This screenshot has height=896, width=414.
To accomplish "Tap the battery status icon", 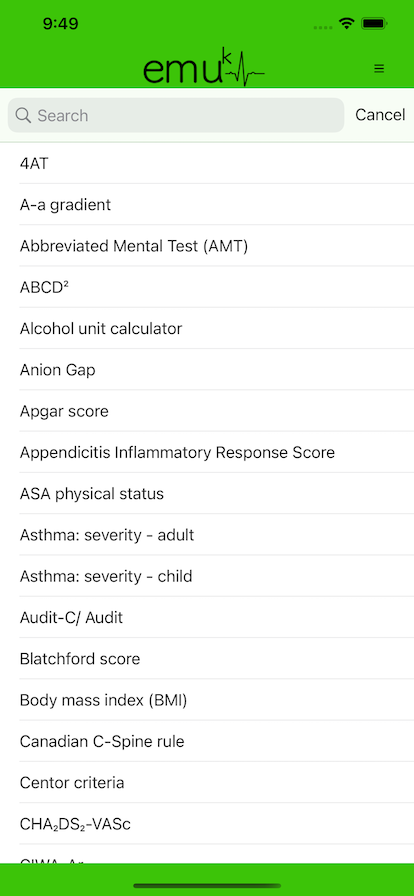I will pyautogui.click(x=375, y=23).
